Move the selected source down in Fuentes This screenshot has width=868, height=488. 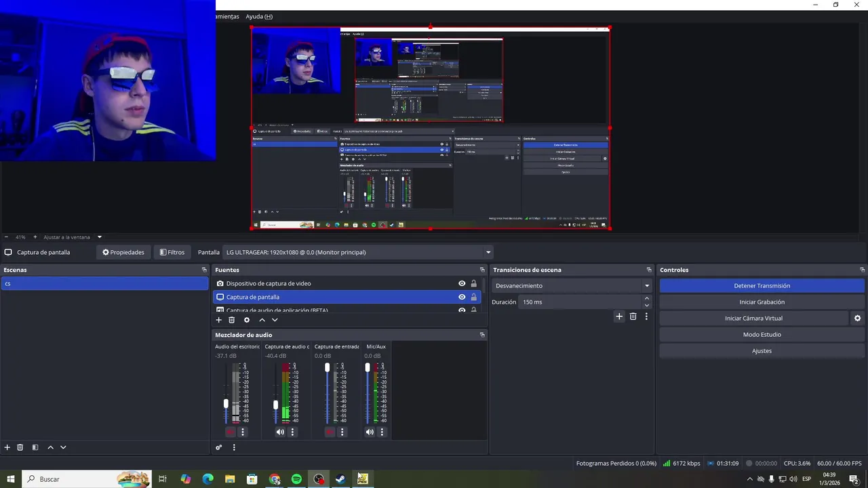pos(275,320)
